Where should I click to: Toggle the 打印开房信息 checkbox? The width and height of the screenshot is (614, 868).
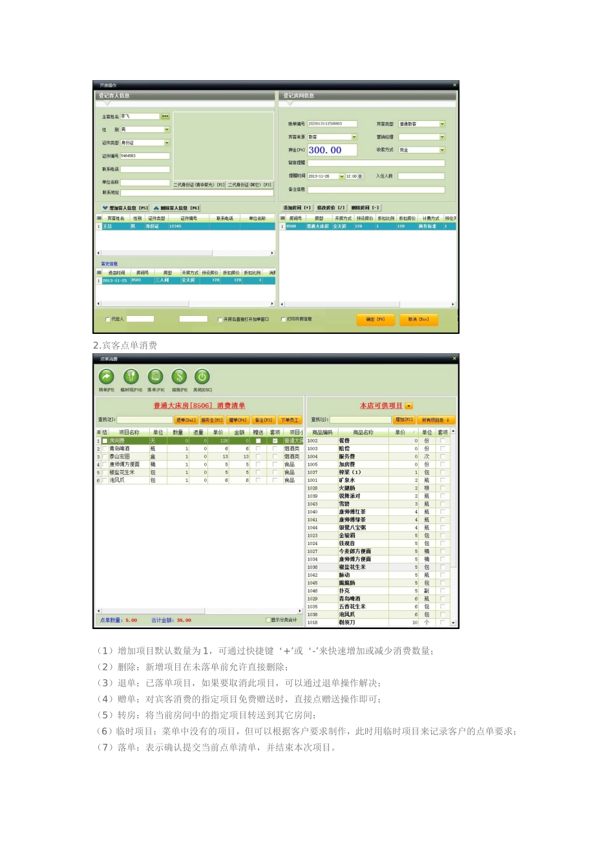pyautogui.click(x=283, y=319)
